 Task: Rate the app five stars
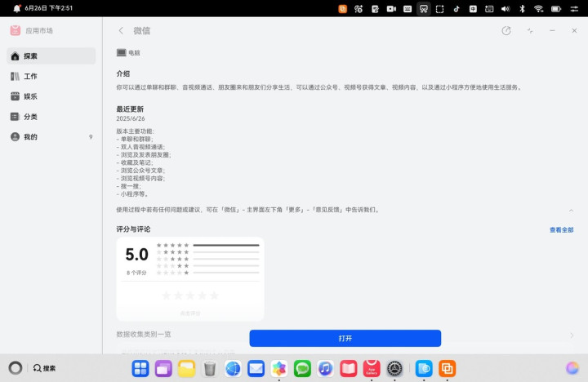pos(214,295)
